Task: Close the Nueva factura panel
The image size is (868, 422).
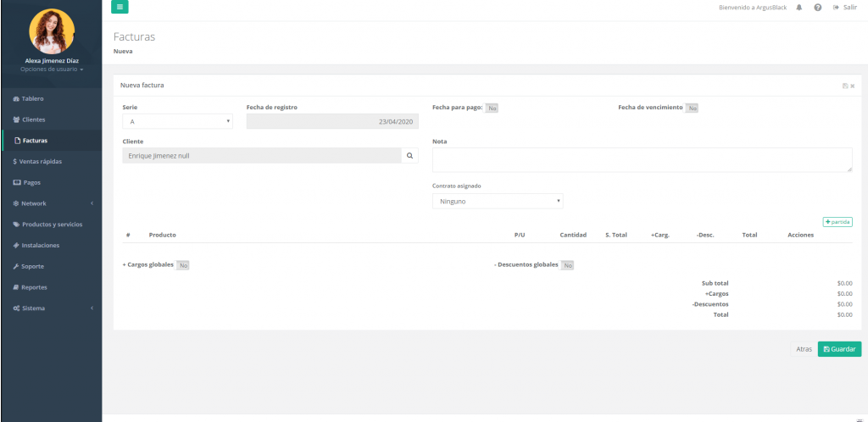Action: pos(852,86)
